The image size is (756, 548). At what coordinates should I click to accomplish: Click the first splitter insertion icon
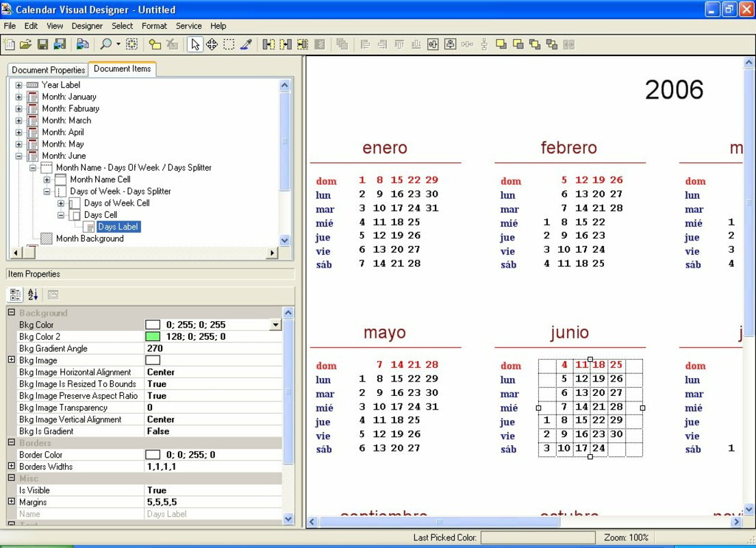click(x=268, y=45)
